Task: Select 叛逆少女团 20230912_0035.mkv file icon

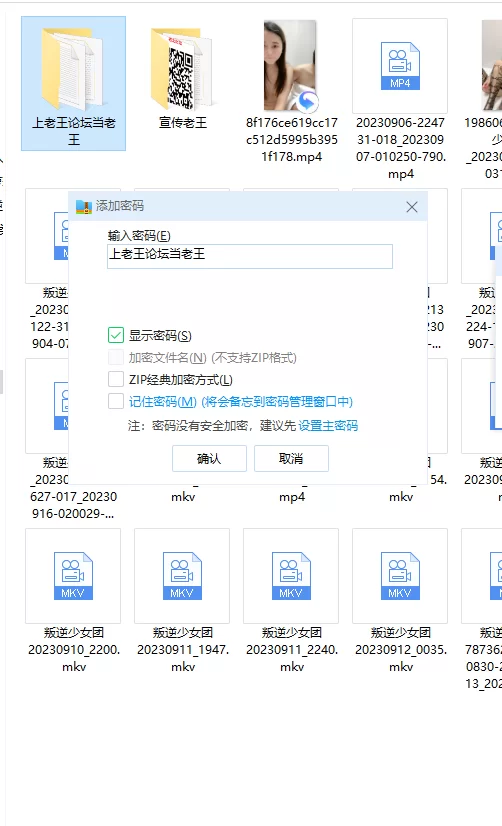Action: 400,576
